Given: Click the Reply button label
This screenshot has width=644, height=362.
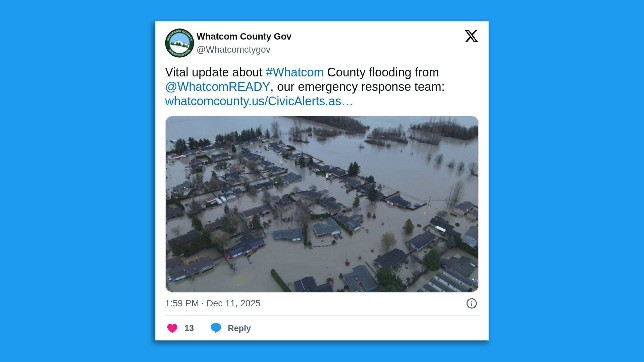Looking at the screenshot, I should (239, 328).
